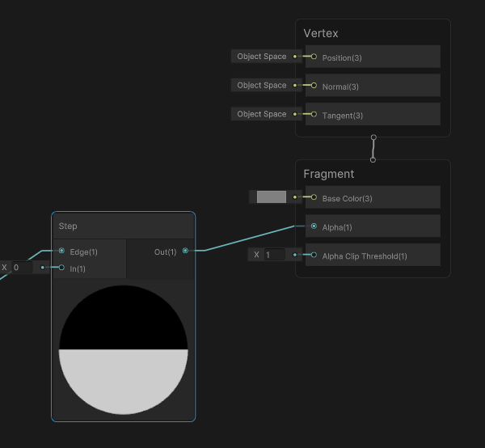
Task: Click the Alpha Clip Threshold(1) port
Action: pyautogui.click(x=314, y=256)
